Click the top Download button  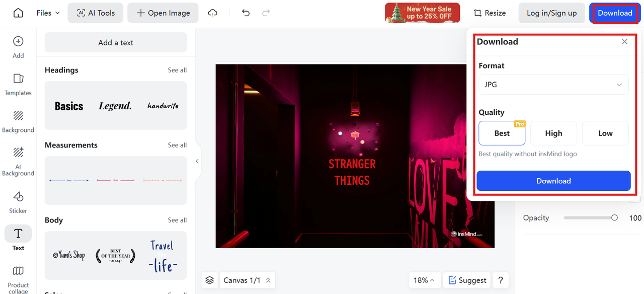615,13
